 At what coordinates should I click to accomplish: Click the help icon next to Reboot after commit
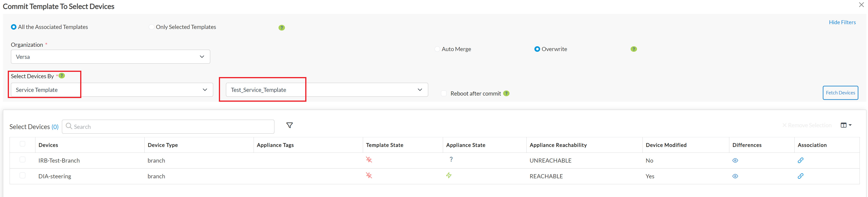[506, 93]
